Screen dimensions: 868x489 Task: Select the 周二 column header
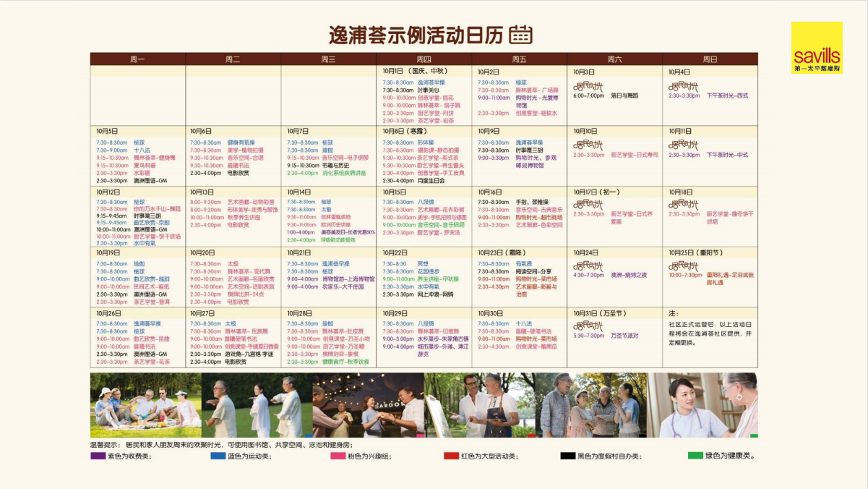pyautogui.click(x=233, y=59)
